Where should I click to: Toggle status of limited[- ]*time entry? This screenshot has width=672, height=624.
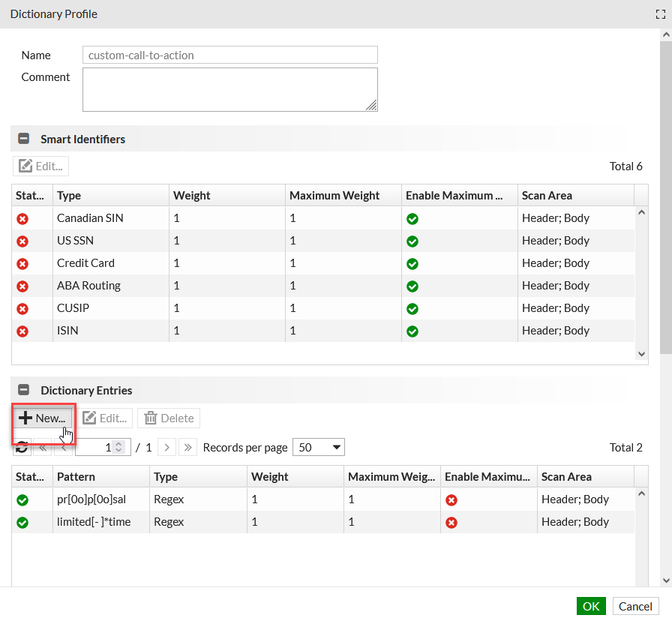(22, 523)
